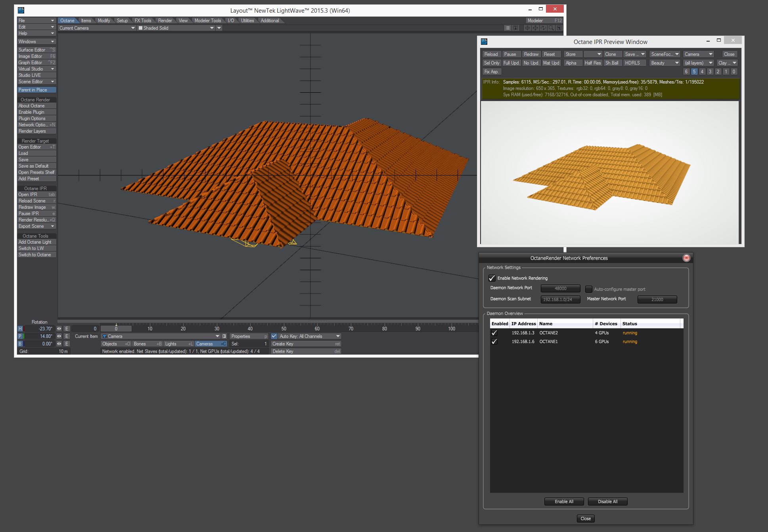Uncheck the OCTANE2 daemon enabled box
Image resolution: width=768 pixels, height=532 pixels.
point(494,333)
